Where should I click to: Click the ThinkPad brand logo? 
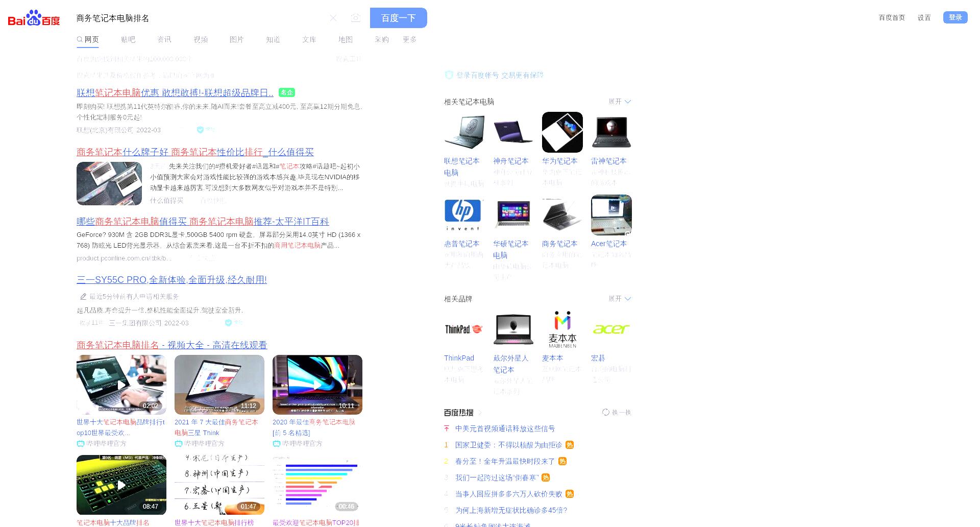[464, 329]
